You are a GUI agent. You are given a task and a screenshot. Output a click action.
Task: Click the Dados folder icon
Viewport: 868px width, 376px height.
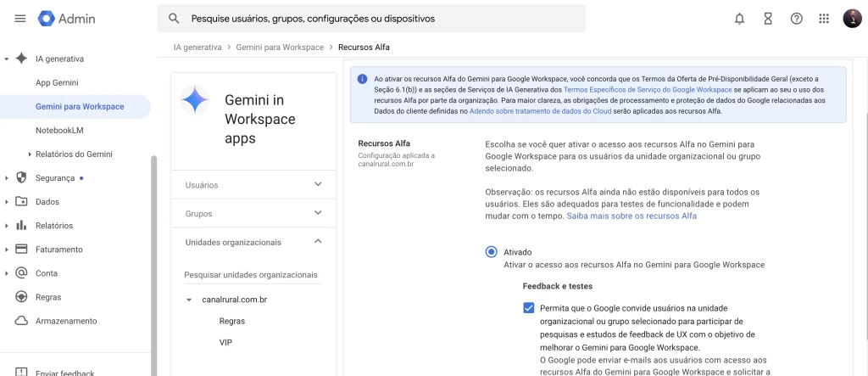click(x=21, y=201)
